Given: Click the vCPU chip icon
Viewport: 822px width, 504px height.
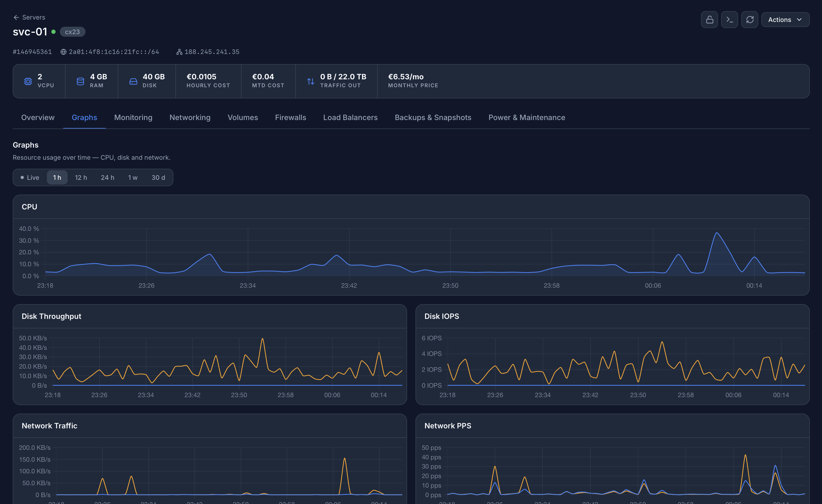Looking at the screenshot, I should [x=28, y=81].
